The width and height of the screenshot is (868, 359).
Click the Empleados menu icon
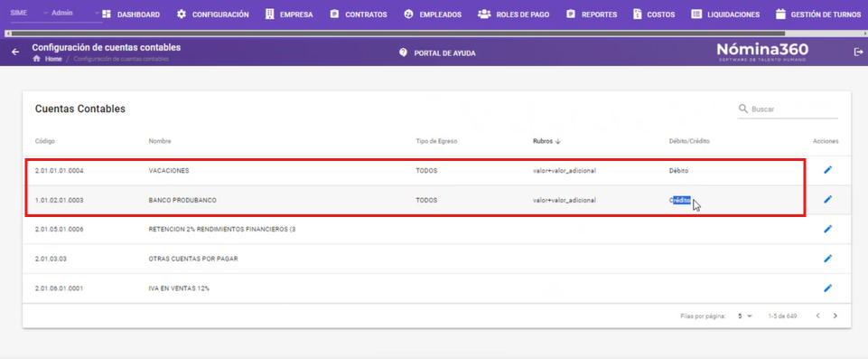pyautogui.click(x=408, y=14)
